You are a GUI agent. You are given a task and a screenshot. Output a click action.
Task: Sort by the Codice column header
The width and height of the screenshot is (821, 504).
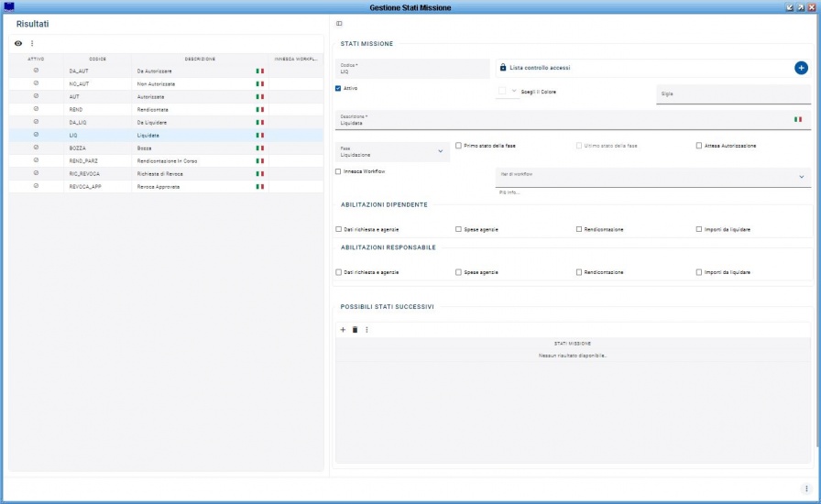(97, 59)
